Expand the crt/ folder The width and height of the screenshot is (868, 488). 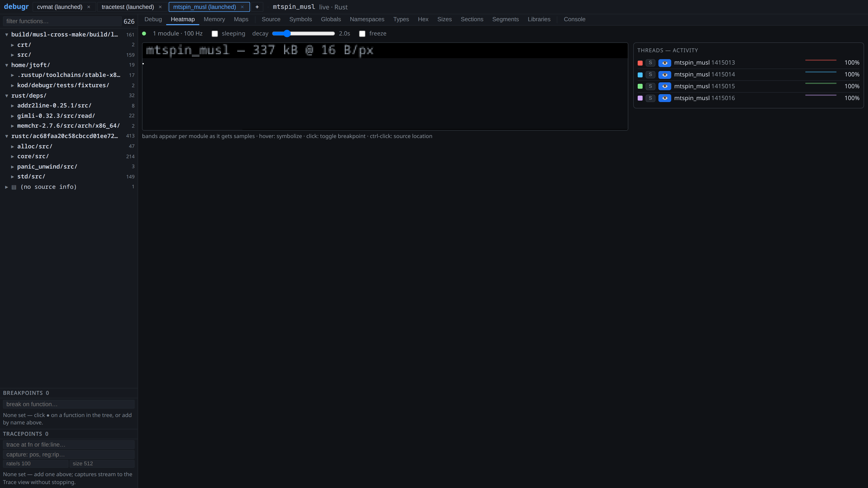(13, 45)
